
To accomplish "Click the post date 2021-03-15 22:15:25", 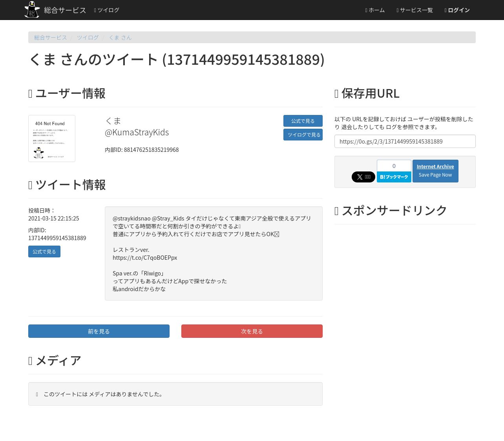I will 54,219.
